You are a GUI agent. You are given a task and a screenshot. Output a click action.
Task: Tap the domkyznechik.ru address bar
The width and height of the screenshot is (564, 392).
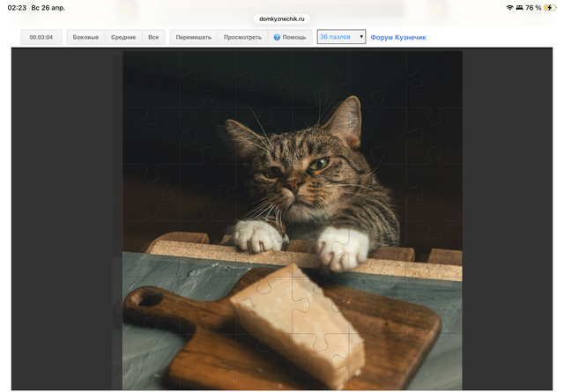click(282, 18)
